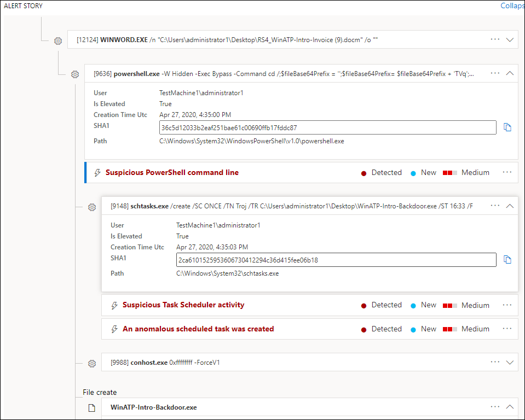Viewport: 525px width, 420px height.
Task: Click lightning icon of Suspicious Task Scheduler alert
Action: click(x=114, y=305)
